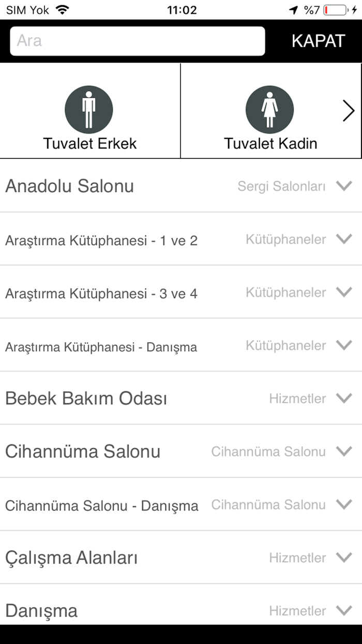The width and height of the screenshot is (362, 644).
Task: Select the Tuvalet Erkek restroom icon
Action: (x=88, y=109)
